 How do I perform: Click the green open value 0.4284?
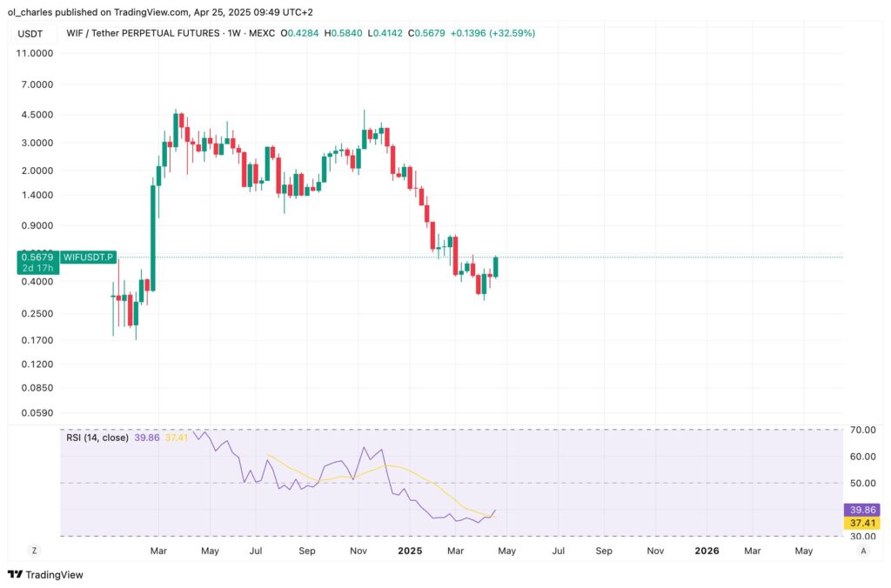(300, 32)
